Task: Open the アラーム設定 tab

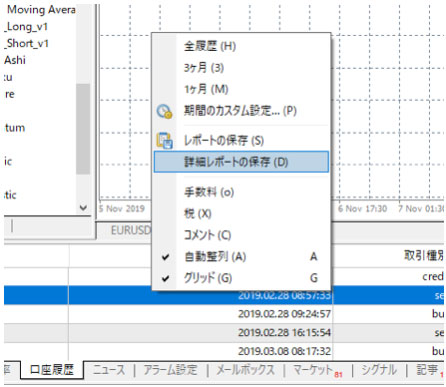Action: (x=170, y=370)
